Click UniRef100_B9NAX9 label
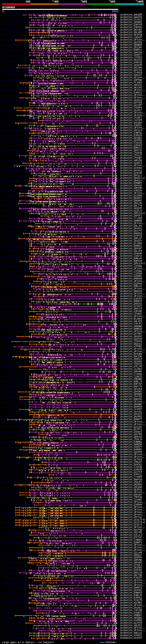The image size is (146, 644). (131, 593)
